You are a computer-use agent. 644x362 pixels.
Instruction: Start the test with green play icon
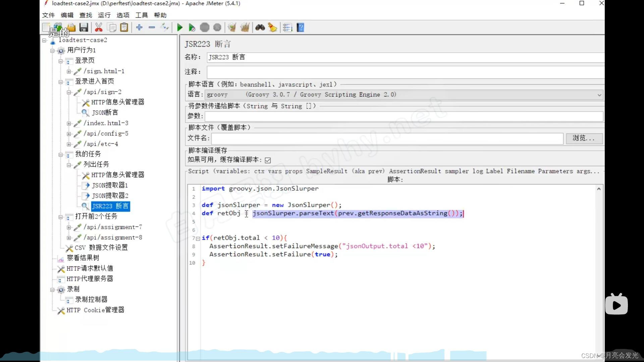pyautogui.click(x=180, y=27)
